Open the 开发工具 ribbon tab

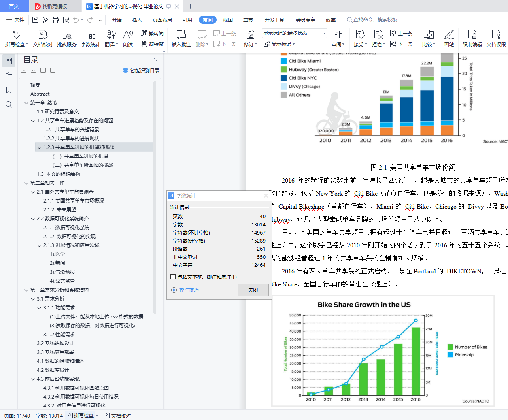click(274, 20)
